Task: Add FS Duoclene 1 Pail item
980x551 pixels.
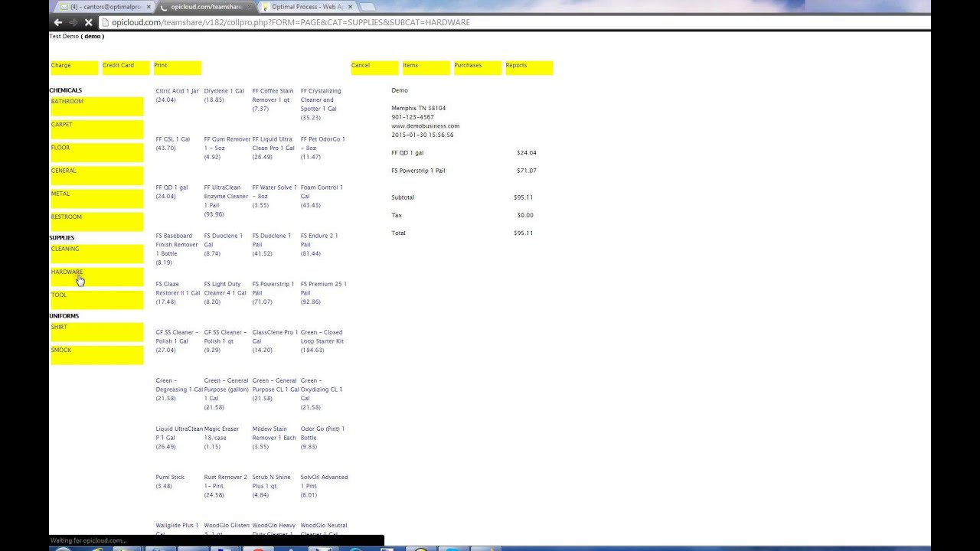Action: (272, 244)
